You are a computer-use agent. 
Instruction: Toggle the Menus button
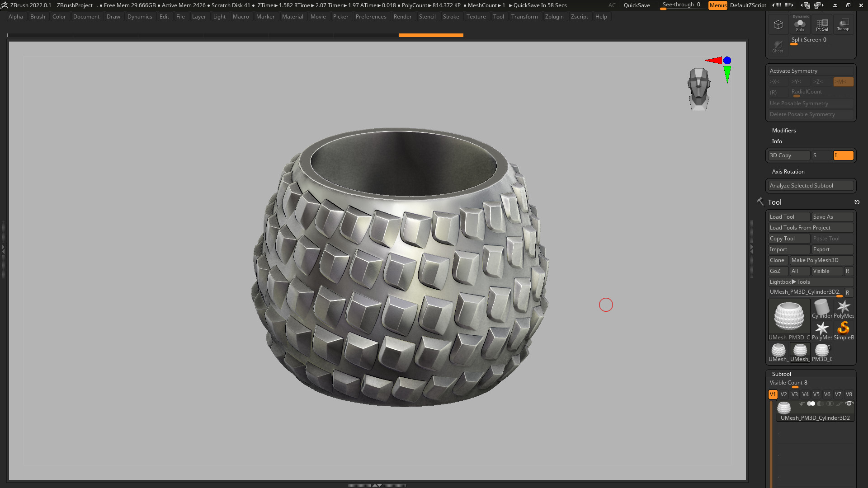tap(718, 5)
